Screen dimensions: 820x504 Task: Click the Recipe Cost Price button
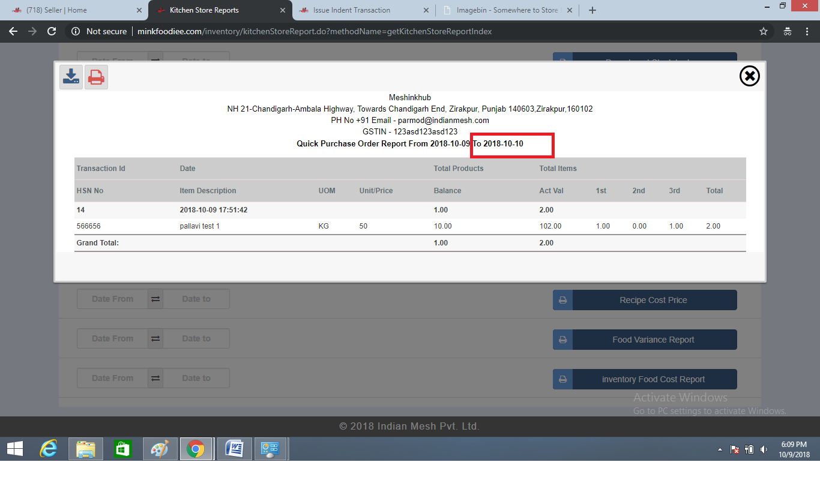point(654,300)
